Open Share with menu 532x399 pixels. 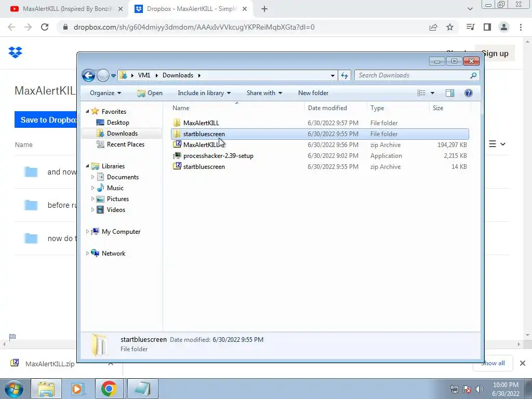tap(264, 93)
